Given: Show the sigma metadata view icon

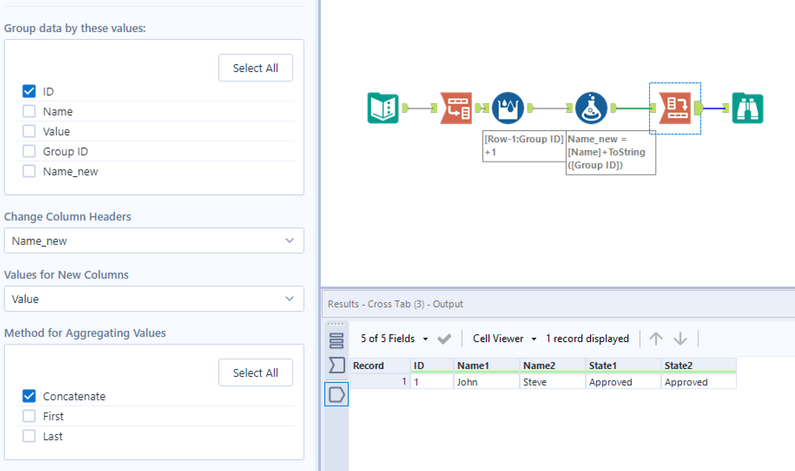Looking at the screenshot, I should tap(336, 365).
